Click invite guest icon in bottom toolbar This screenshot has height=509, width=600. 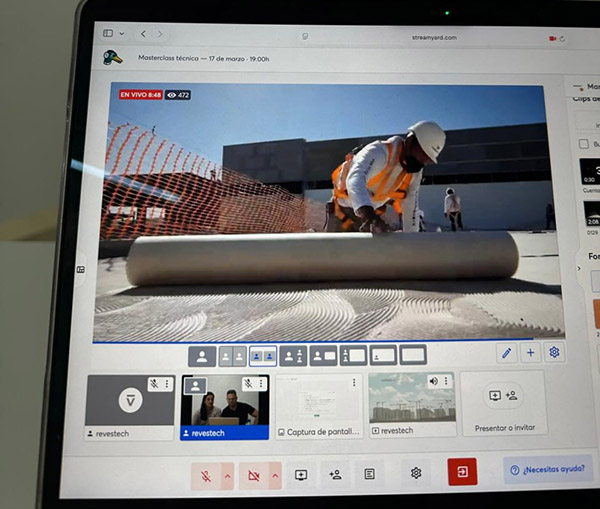tap(336, 475)
